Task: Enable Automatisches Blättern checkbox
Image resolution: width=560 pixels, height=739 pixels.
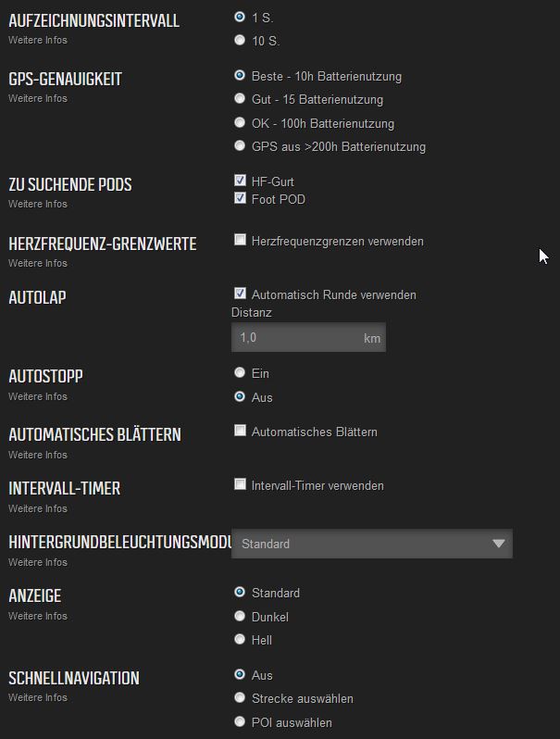Action: pos(241,431)
